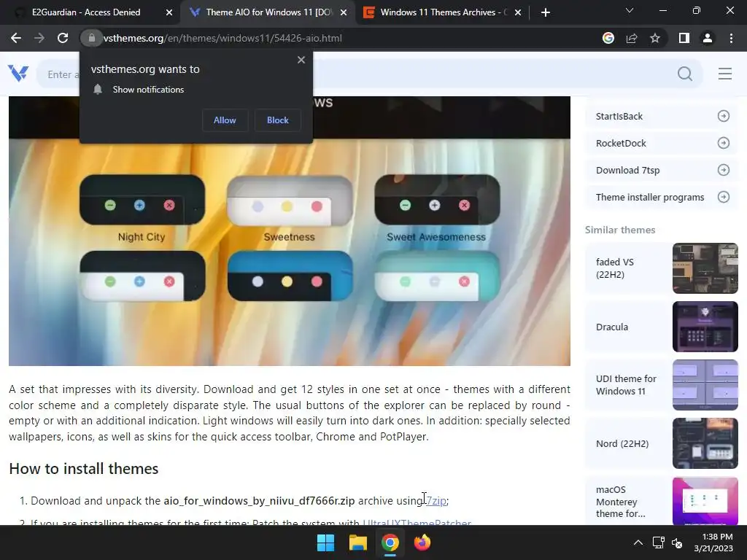This screenshot has width=747, height=560.
Task: Click the address bar URL
Action: click(222, 38)
